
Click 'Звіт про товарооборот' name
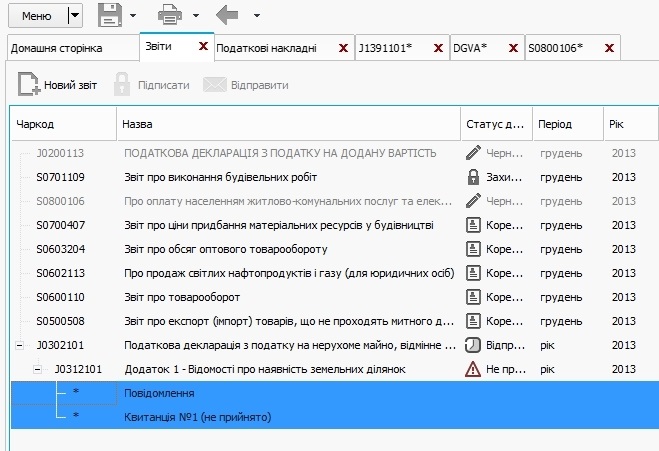182,297
